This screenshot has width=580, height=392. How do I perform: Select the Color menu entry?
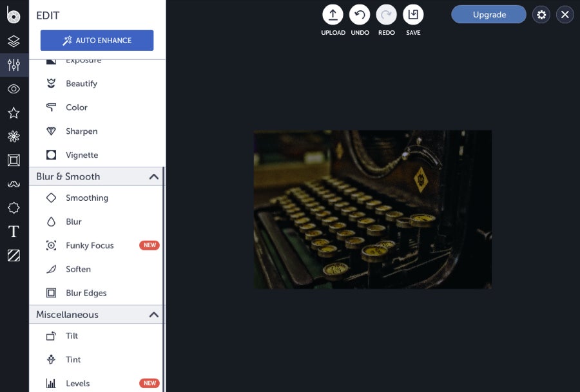click(96, 107)
